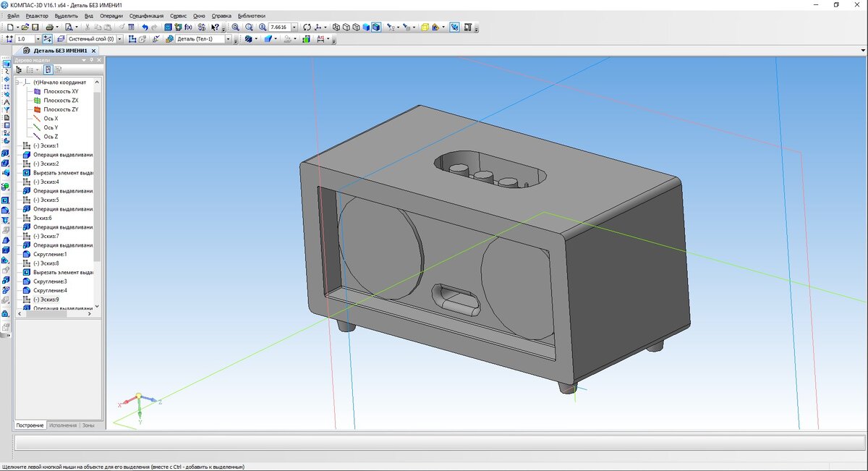The height and width of the screenshot is (471, 868).
Task: Click the command input field at bottom
Action: [441, 443]
